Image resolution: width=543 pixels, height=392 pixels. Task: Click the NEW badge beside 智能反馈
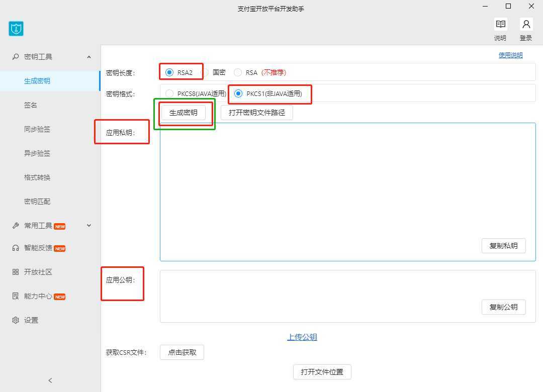59,249
